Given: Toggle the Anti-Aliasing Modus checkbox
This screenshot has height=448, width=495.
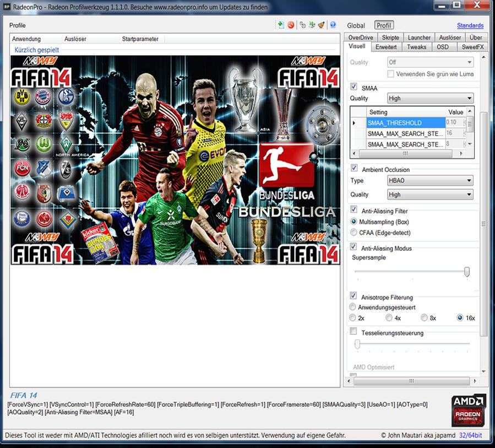Looking at the screenshot, I should click(353, 246).
